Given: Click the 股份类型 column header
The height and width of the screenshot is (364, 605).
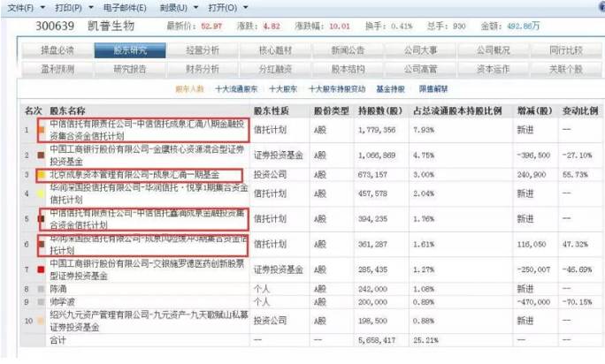Looking at the screenshot, I should (332, 111).
